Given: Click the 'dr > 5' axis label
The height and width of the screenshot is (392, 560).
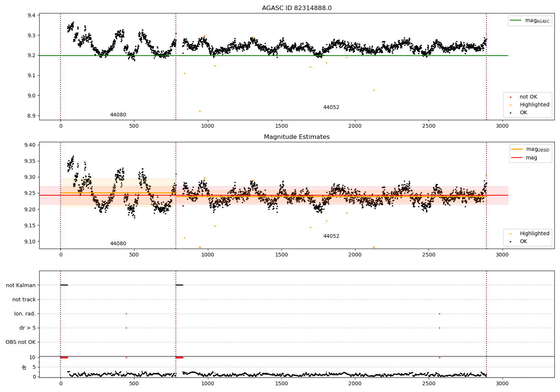Looking at the screenshot, I should click(28, 328).
